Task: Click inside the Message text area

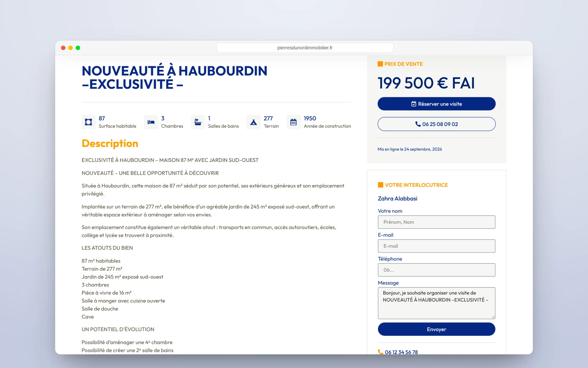Action: pos(436,303)
